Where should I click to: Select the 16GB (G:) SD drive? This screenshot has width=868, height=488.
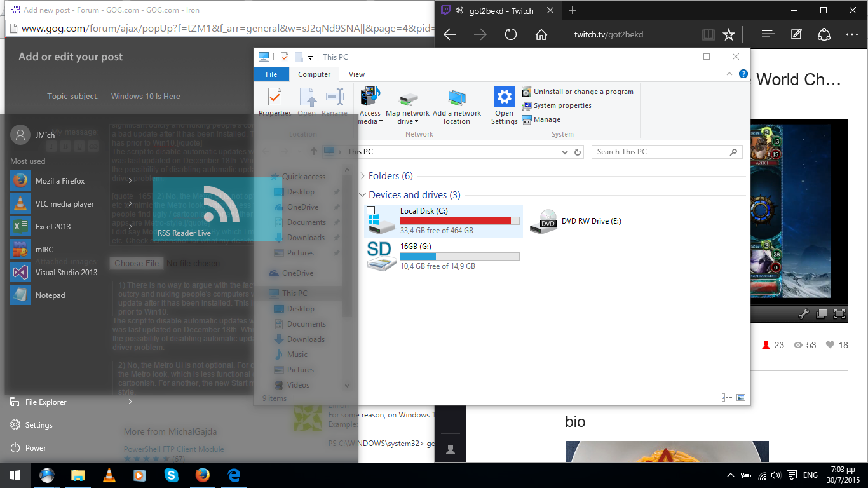coord(443,255)
